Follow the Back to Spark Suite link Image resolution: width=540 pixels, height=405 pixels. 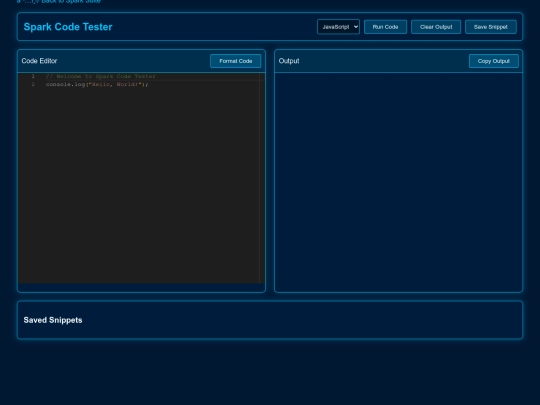59,1
